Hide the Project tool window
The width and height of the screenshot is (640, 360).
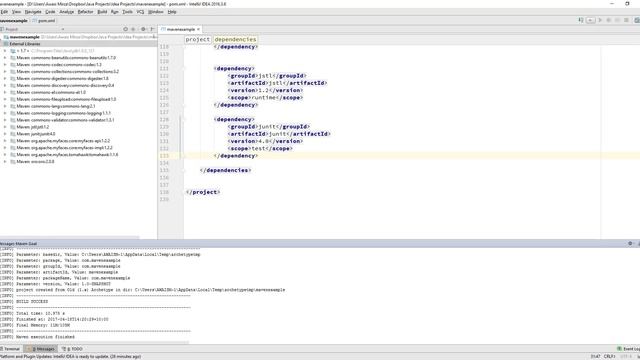[152, 29]
